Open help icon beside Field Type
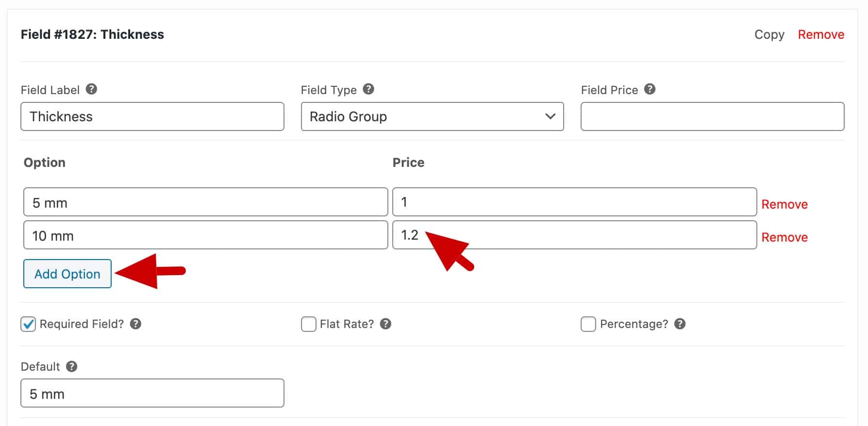 (x=368, y=89)
